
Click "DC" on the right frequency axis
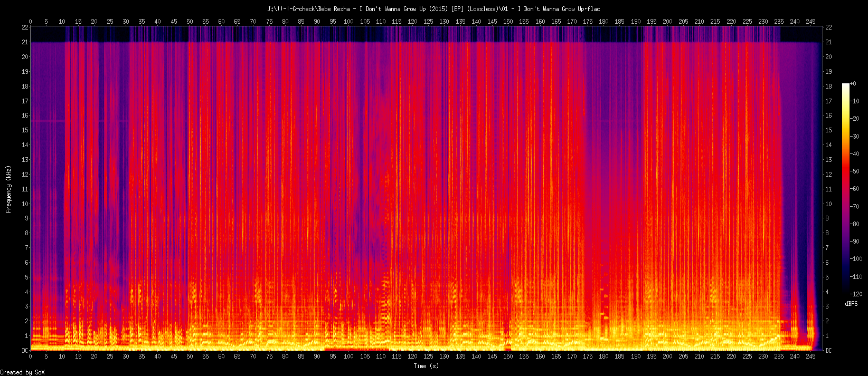828,351
